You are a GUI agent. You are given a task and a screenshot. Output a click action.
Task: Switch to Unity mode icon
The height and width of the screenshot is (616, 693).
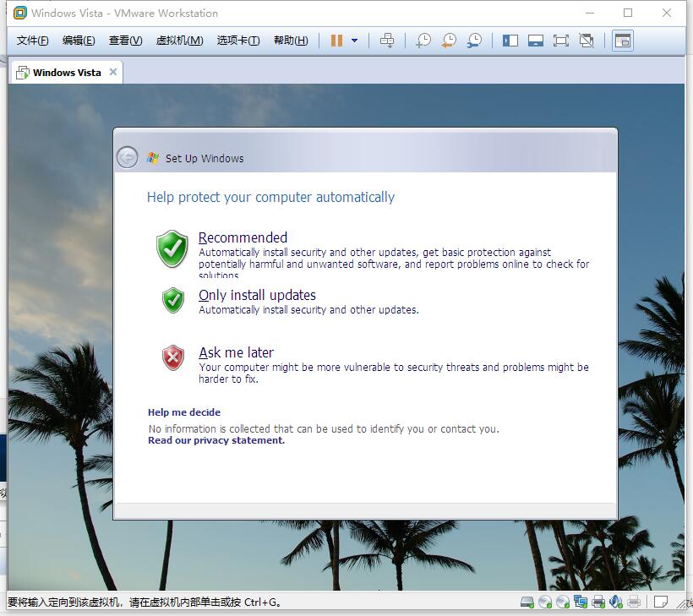(x=587, y=41)
